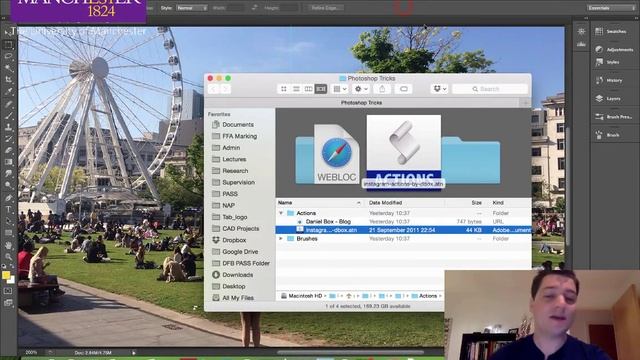Open the Dropbox toolbar dropdown
Viewport: 640px width, 360px height.
click(439, 89)
